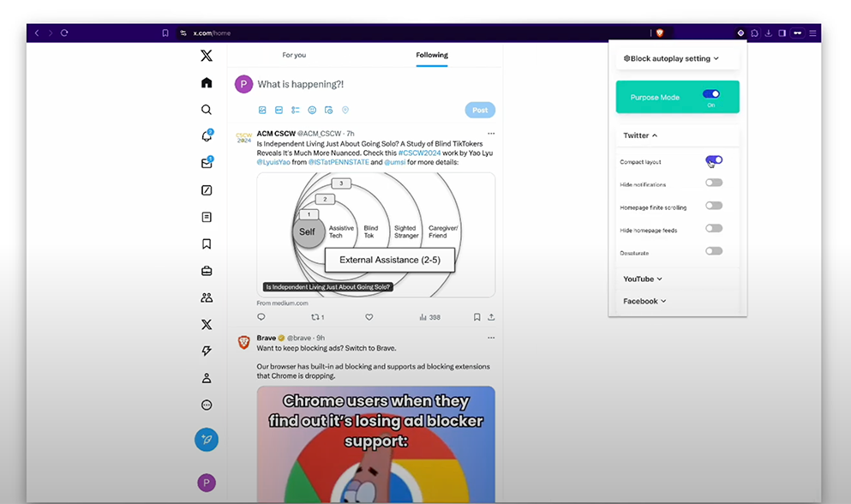
Task: Click the Post button
Action: click(480, 110)
